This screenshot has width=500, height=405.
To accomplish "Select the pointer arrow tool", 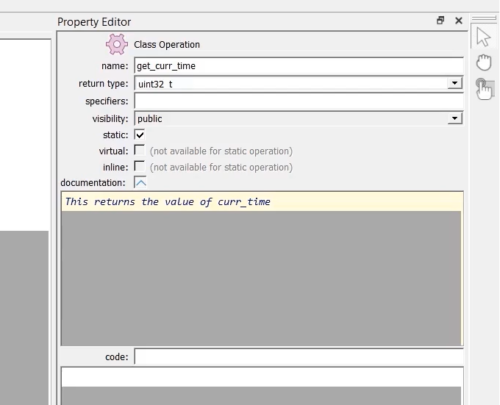I will (x=483, y=37).
